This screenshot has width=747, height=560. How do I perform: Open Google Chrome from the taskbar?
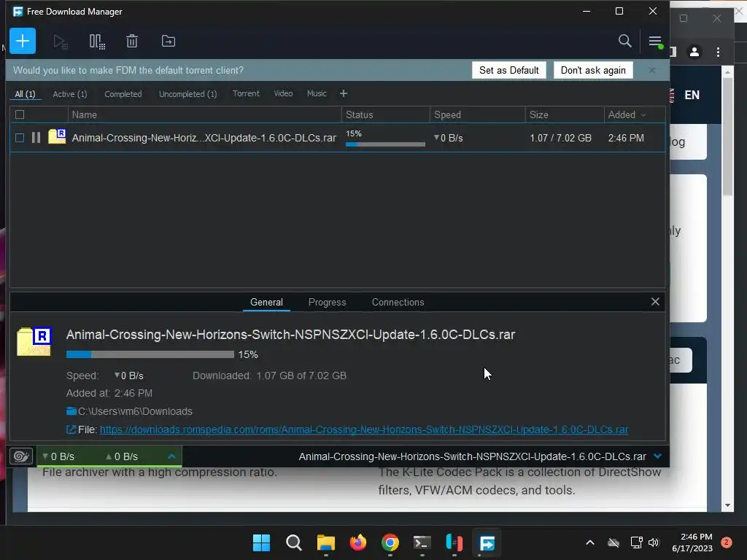click(x=390, y=542)
